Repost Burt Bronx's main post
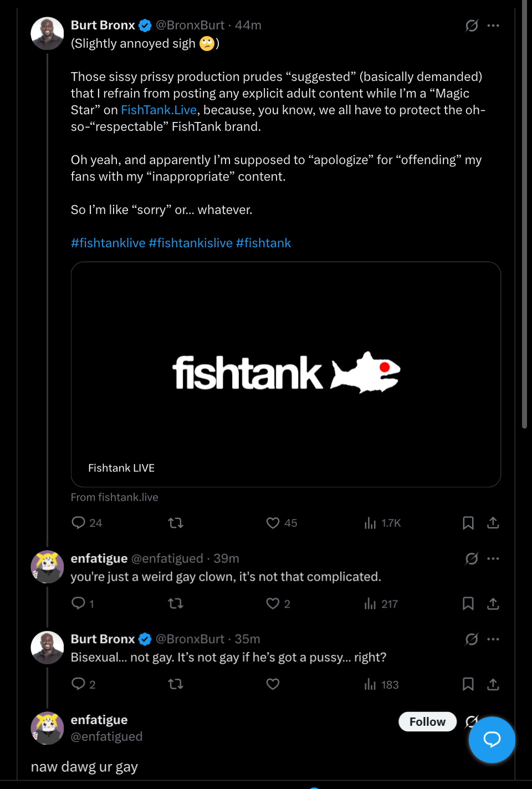The image size is (532, 789). coord(176,523)
